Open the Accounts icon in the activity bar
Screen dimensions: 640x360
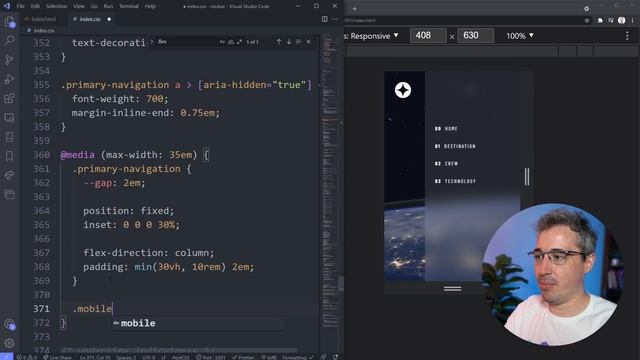point(9,324)
